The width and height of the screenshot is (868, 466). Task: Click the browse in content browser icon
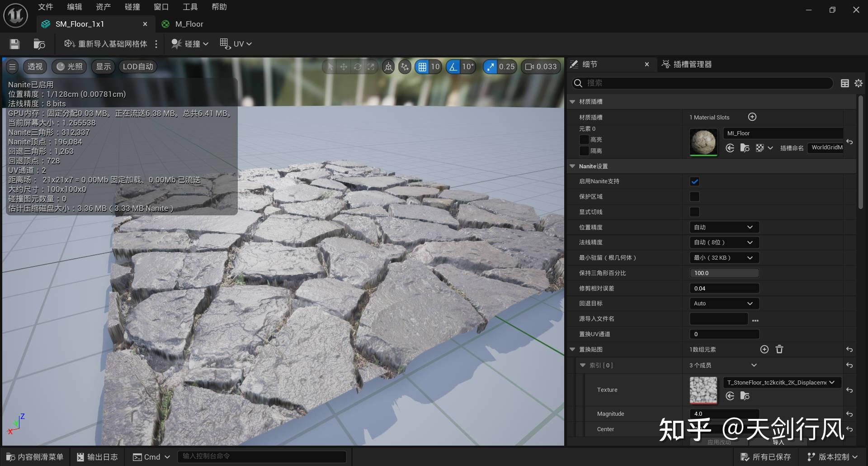coord(39,44)
